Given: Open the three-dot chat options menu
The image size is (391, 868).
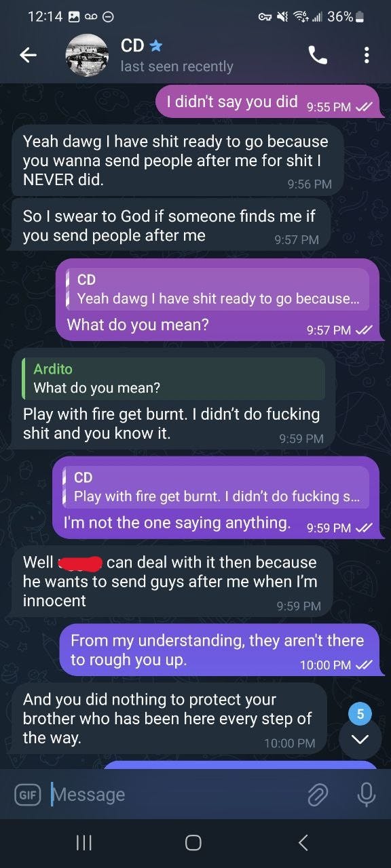Looking at the screenshot, I should pyautogui.click(x=367, y=55).
